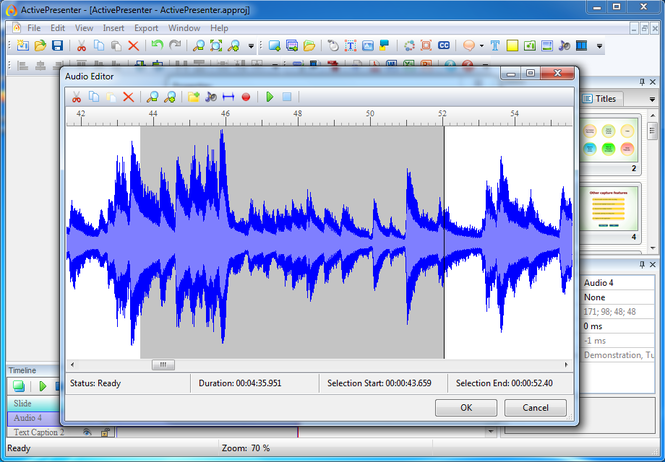This screenshot has width=665, height=462.
Task: Undo the last action with the green arrow
Action: 157,45
